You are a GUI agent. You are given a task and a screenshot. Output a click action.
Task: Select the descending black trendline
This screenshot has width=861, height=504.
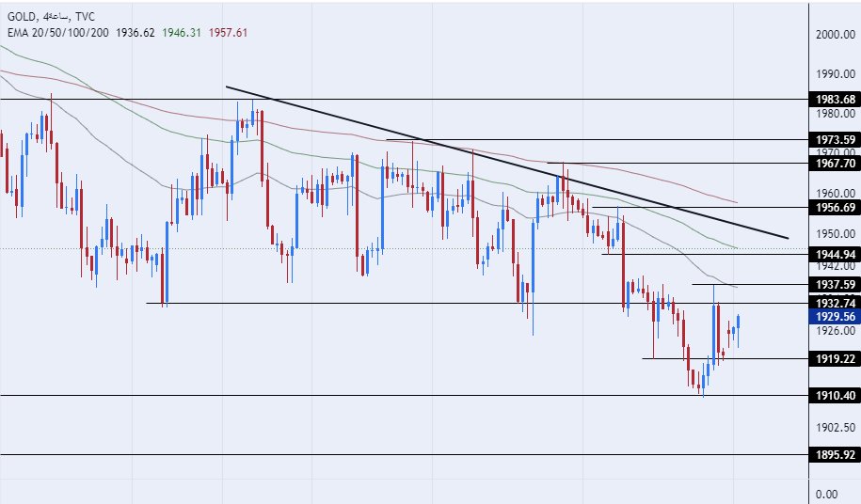tap(508, 162)
